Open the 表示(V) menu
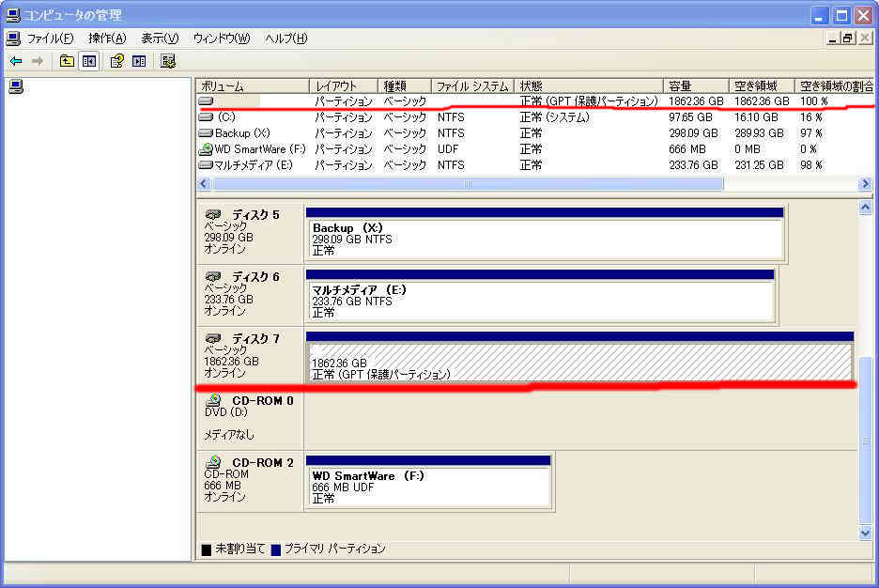Viewport: 879px width, 588px height. point(160,39)
